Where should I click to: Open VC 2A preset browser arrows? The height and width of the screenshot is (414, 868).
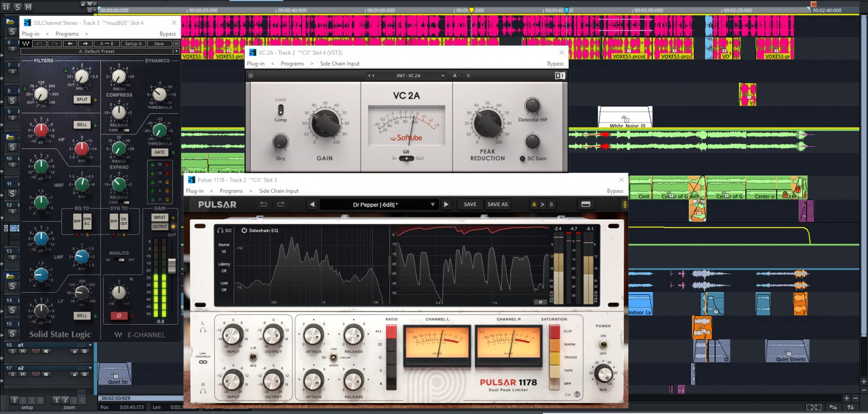[x=371, y=76]
